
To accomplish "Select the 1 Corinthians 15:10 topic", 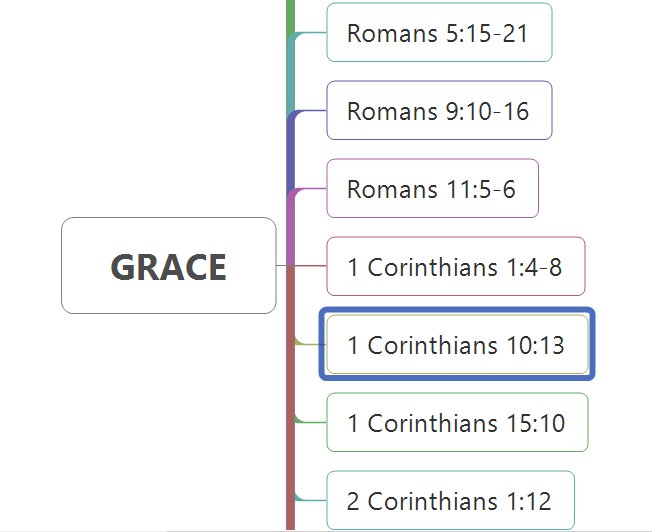I will pyautogui.click(x=457, y=422).
